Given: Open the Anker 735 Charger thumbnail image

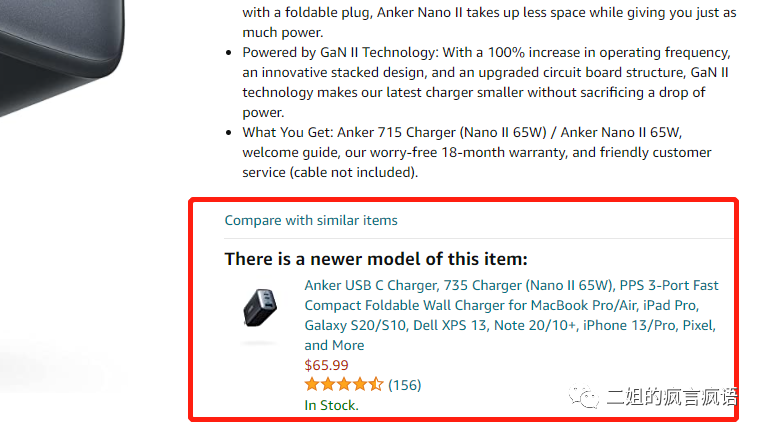Looking at the screenshot, I should pyautogui.click(x=260, y=308).
